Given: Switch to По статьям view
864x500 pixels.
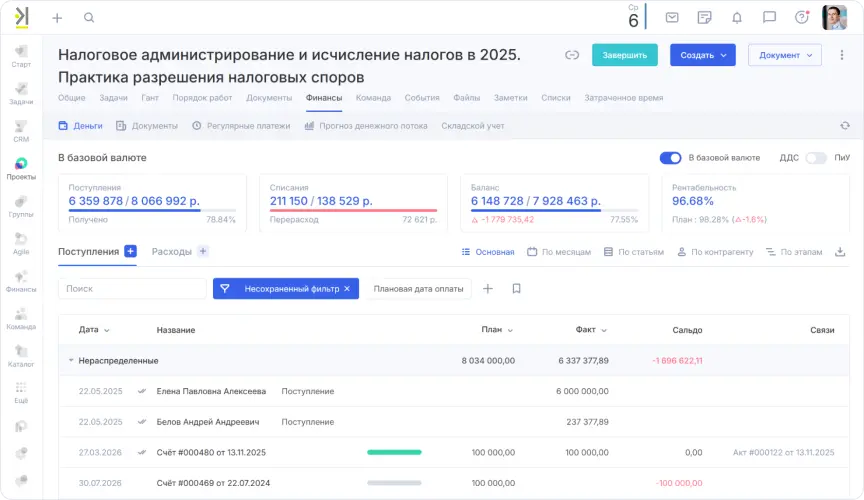Looking at the screenshot, I should click(x=634, y=252).
